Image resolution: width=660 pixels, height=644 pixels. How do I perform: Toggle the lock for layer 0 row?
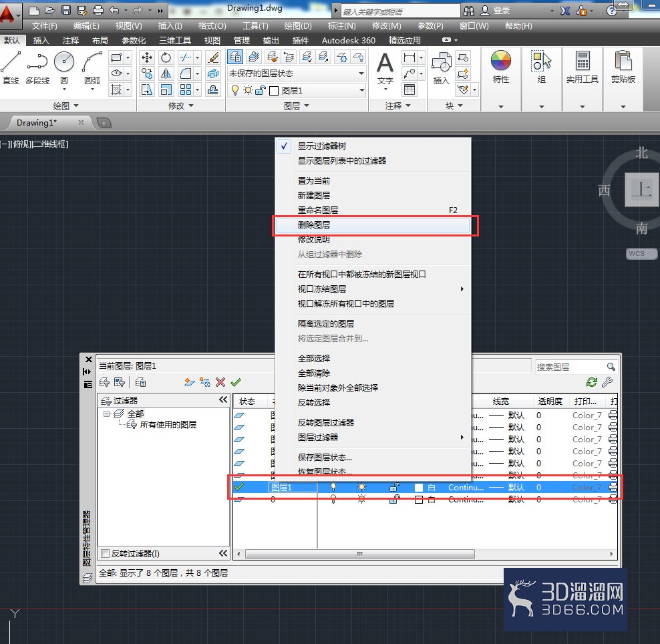394,500
